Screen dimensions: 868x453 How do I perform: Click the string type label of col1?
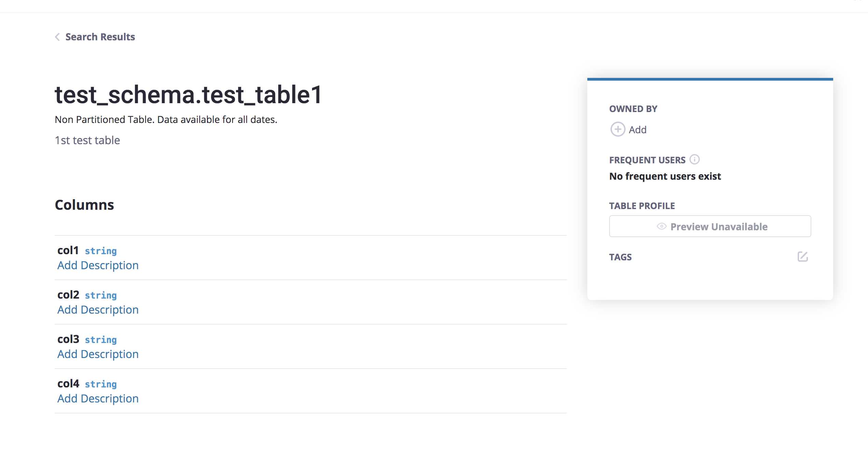tap(101, 251)
